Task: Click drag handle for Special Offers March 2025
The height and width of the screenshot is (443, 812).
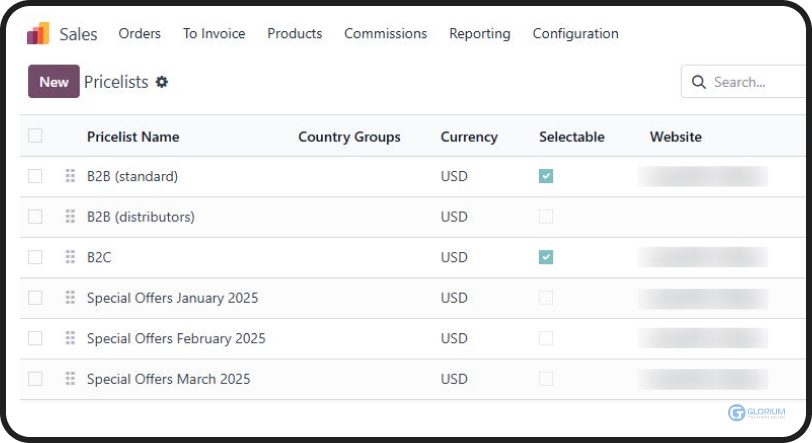Action: coord(70,379)
